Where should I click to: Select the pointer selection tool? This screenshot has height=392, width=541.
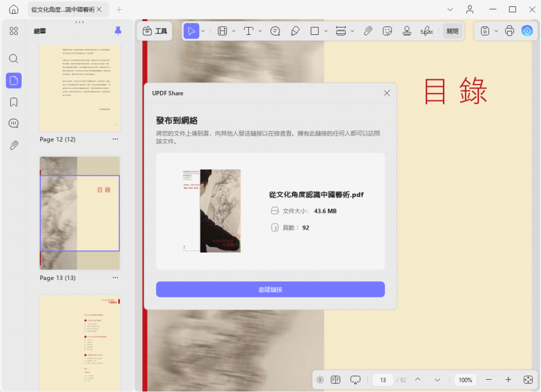tap(191, 31)
